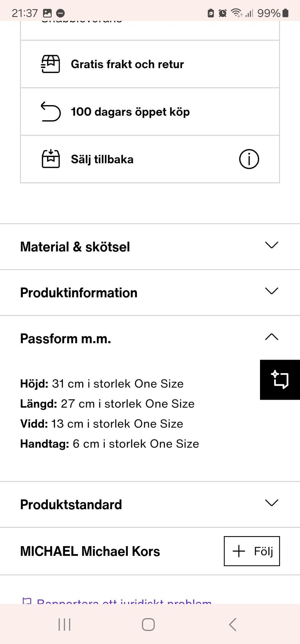The width and height of the screenshot is (300, 644).
Task: Expand the Produktinformation chevron
Action: (x=271, y=291)
